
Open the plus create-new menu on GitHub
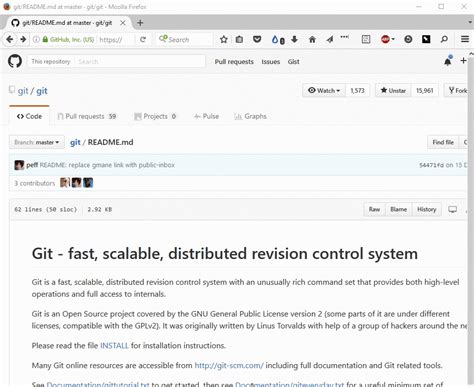click(x=463, y=61)
